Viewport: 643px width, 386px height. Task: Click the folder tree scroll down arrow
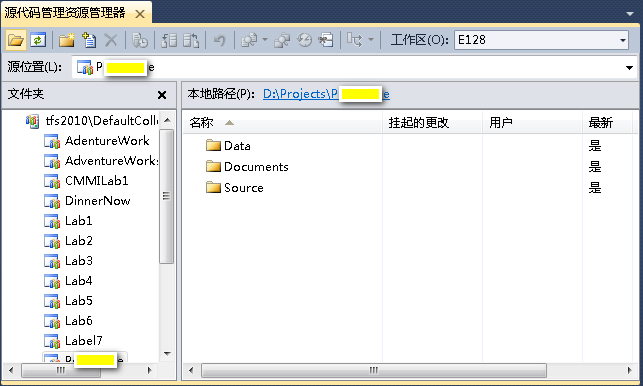coord(167,353)
